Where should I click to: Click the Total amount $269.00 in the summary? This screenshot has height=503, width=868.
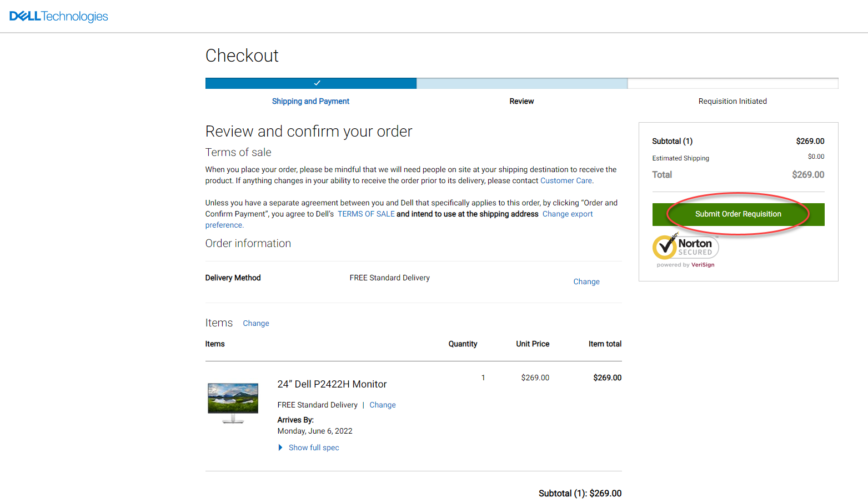808,174
